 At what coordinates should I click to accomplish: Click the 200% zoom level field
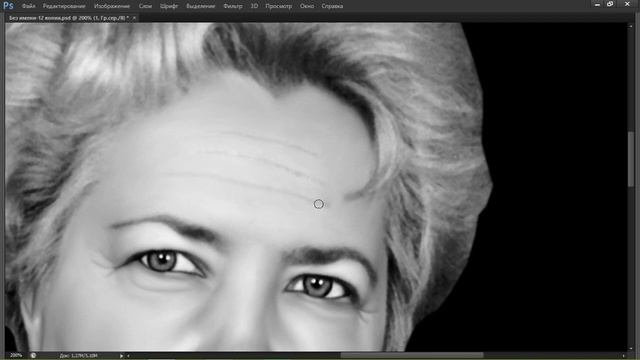tap(16, 356)
